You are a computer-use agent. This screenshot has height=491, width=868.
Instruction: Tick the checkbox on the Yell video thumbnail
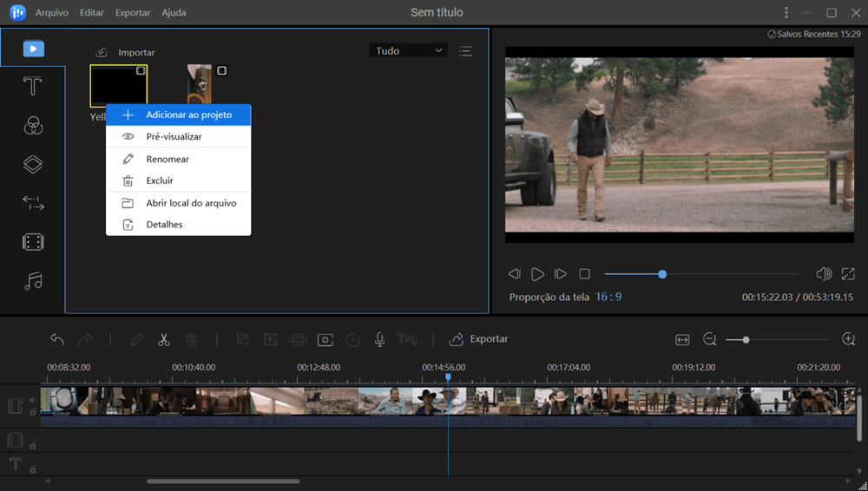(x=141, y=71)
